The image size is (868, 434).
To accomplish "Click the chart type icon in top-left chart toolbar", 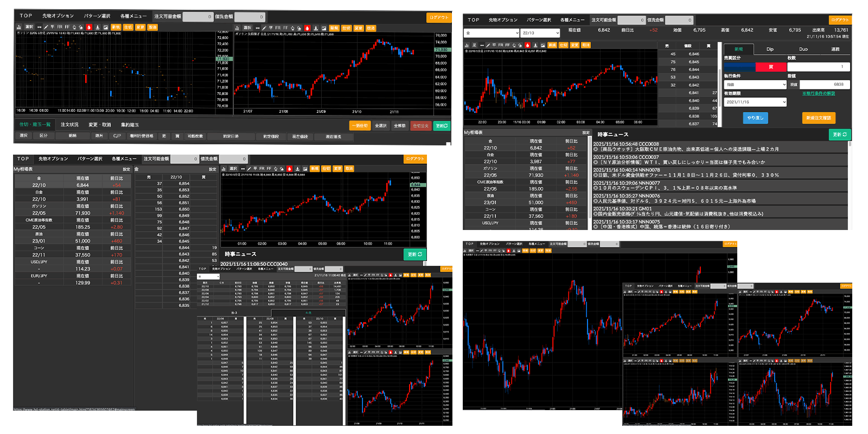I will 20,27.
